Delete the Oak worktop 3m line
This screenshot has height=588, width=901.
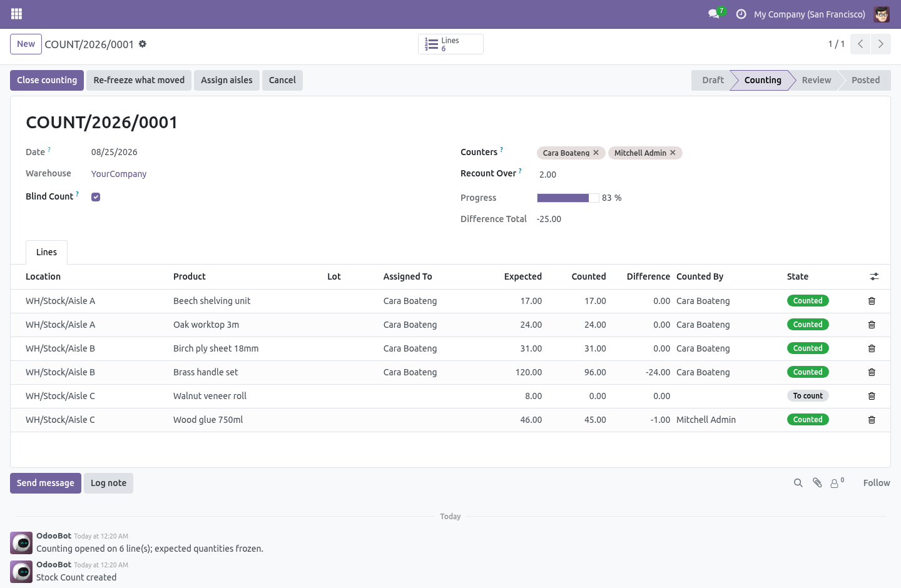[872, 325]
